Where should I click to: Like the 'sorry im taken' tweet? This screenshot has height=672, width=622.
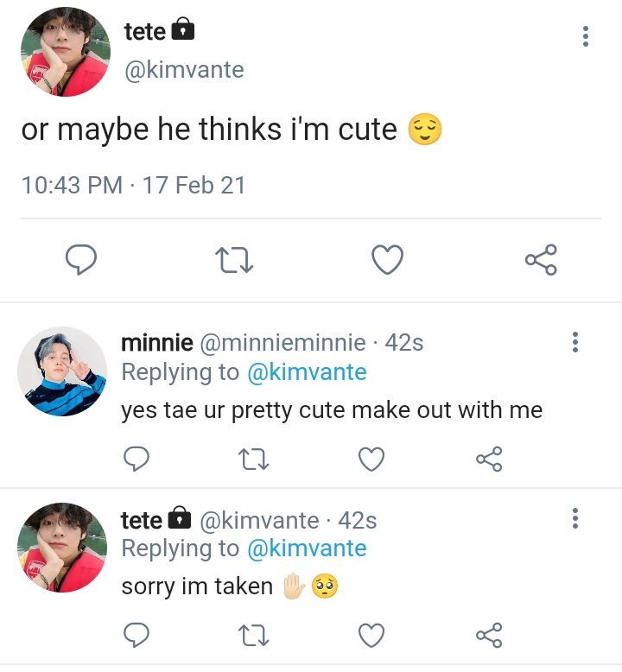[371, 635]
